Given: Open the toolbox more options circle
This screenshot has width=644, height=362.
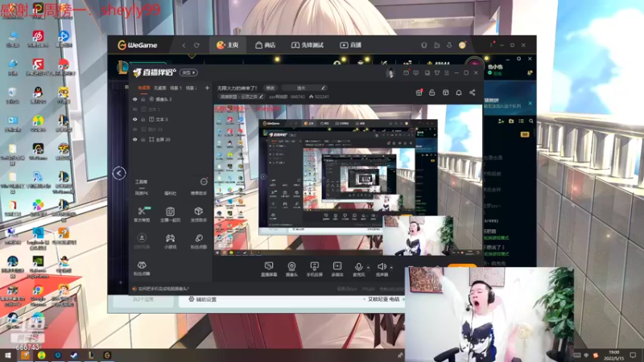Looking at the screenshot, I should click(x=204, y=182).
